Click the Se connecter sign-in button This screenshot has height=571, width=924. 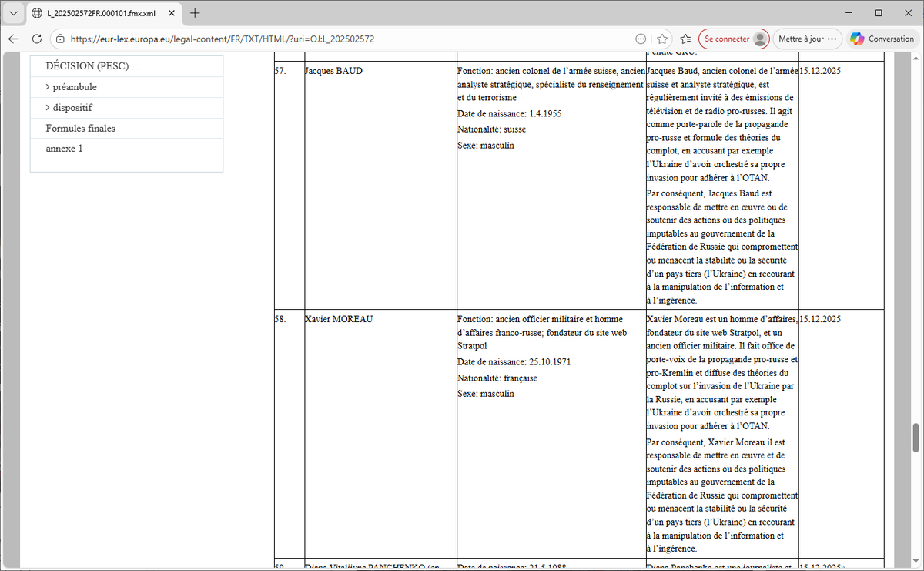pos(734,39)
